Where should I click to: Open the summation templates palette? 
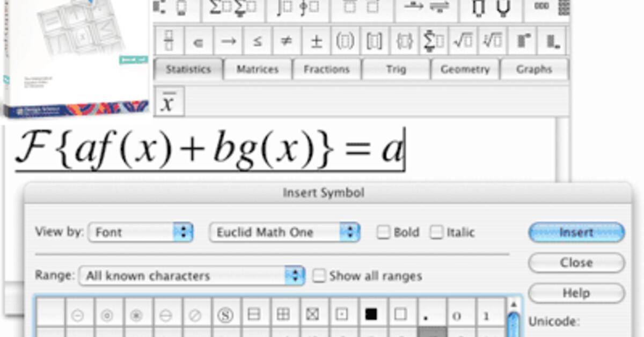tap(233, 9)
